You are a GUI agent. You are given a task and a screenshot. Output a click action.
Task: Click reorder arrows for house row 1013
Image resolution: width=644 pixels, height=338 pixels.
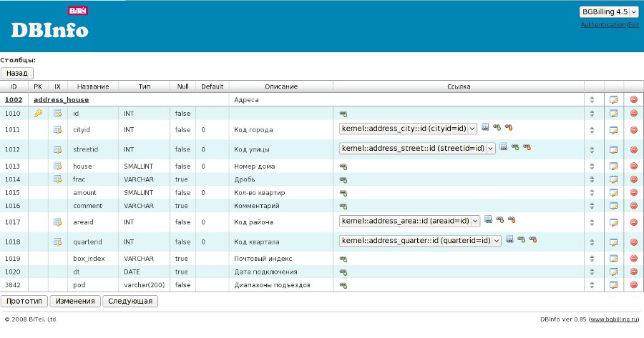(592, 166)
